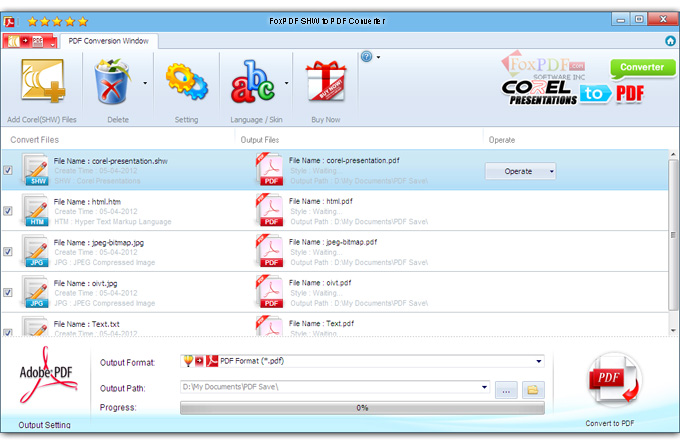Expand the Language / Skin dropdown arrow
Screen dimensions: 680x443
click(x=287, y=83)
